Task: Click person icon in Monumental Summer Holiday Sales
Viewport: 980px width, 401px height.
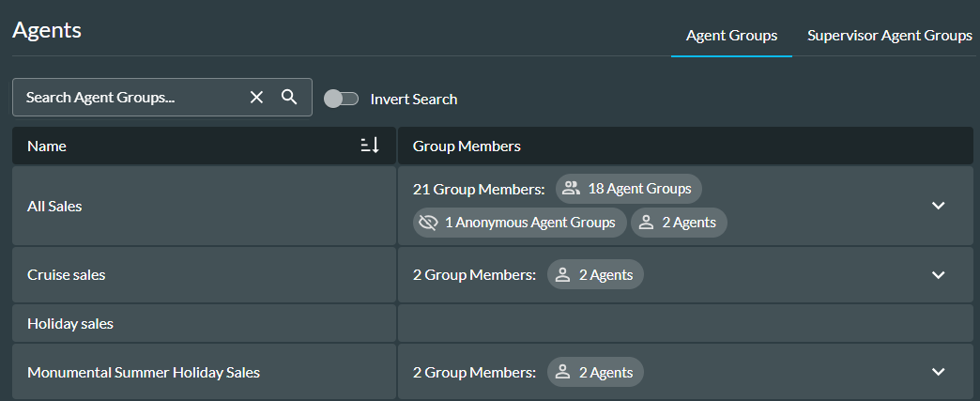Action: tap(563, 373)
